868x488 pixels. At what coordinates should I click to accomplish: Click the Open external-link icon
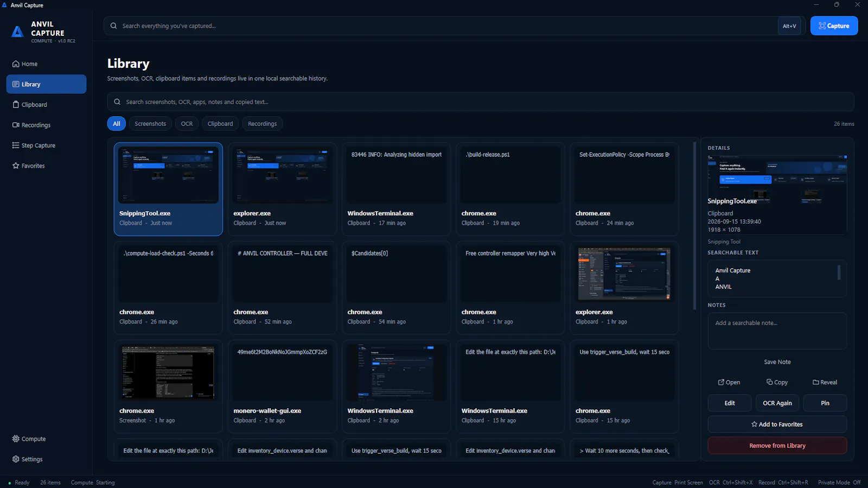click(x=721, y=382)
